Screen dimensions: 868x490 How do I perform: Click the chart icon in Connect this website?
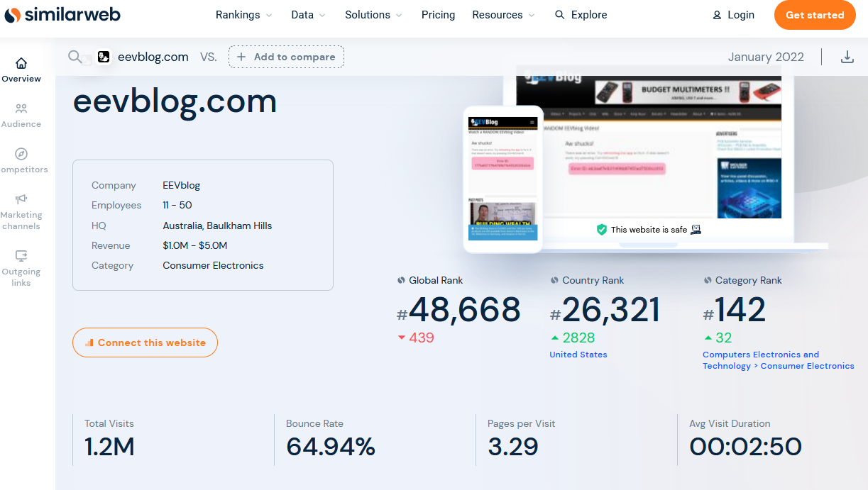tap(89, 343)
